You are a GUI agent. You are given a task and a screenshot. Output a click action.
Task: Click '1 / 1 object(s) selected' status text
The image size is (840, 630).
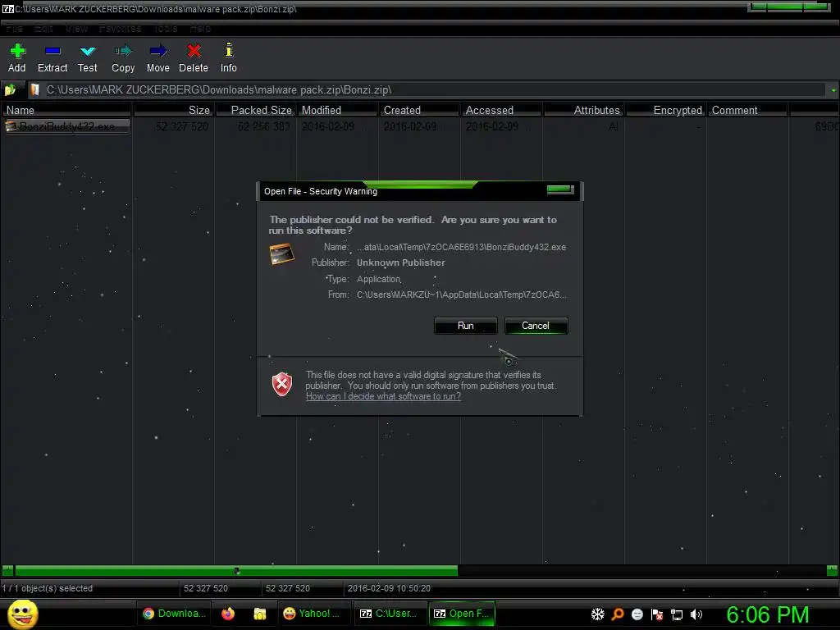(47, 588)
